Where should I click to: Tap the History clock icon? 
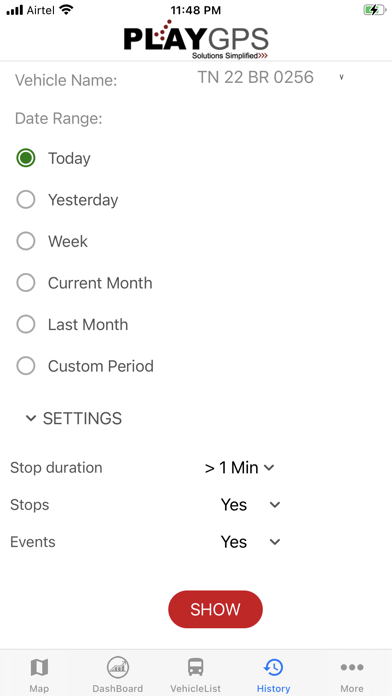[273, 667]
